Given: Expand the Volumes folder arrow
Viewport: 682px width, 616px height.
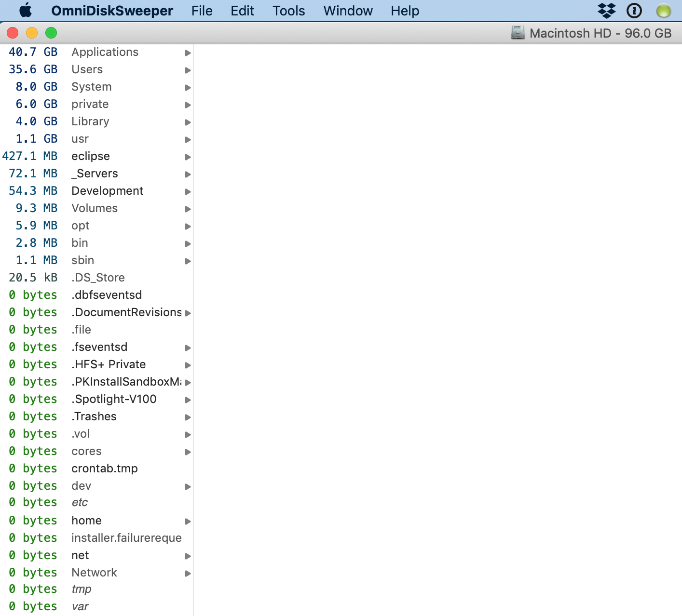Looking at the screenshot, I should pyautogui.click(x=188, y=209).
